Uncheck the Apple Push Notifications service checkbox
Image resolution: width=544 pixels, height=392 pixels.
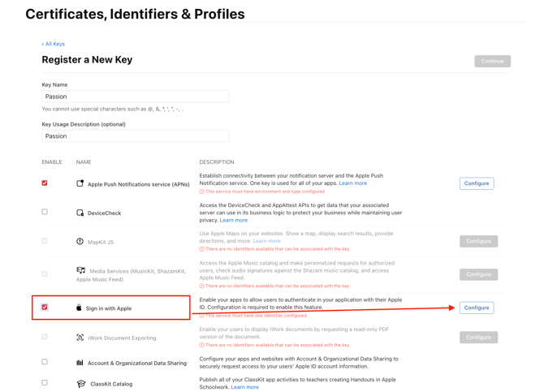point(45,183)
